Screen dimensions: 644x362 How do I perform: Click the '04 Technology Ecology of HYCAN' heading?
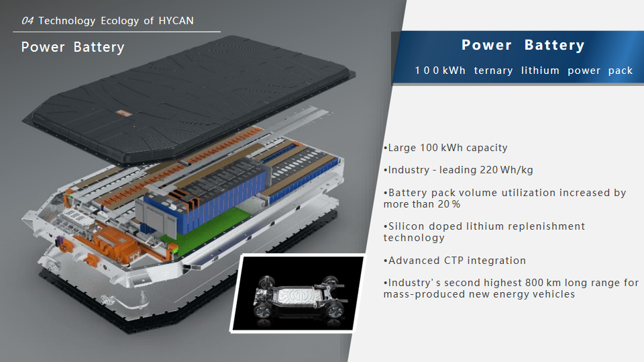click(107, 21)
